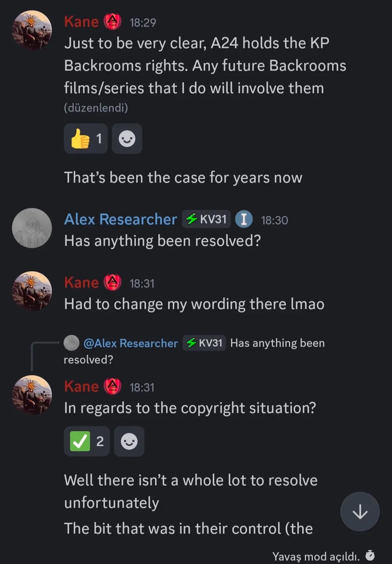Viewport: 392px width, 564px height.
Task: Open the @Alex Researcher mention in the reply
Action: [x=131, y=343]
